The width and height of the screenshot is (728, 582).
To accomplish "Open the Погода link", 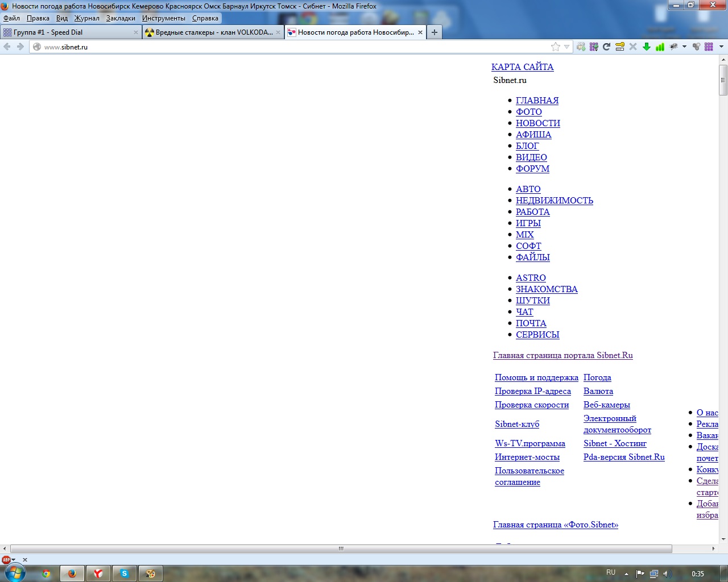I will [597, 377].
